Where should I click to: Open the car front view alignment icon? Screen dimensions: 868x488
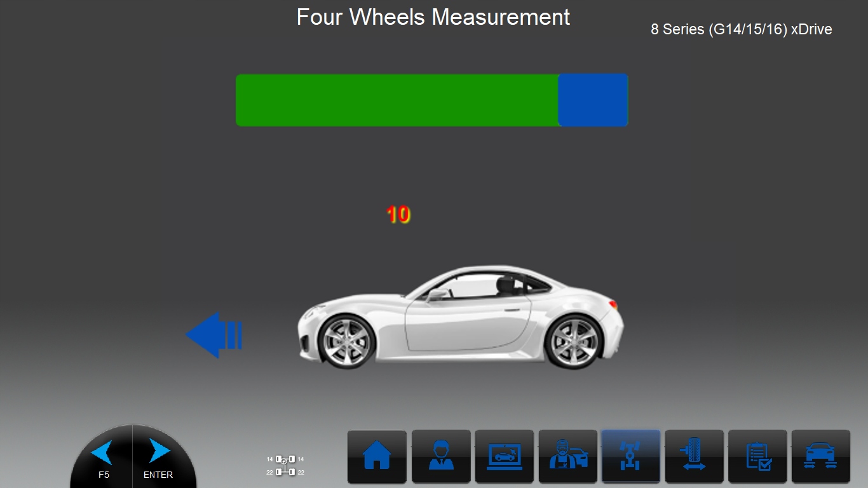[x=821, y=456]
